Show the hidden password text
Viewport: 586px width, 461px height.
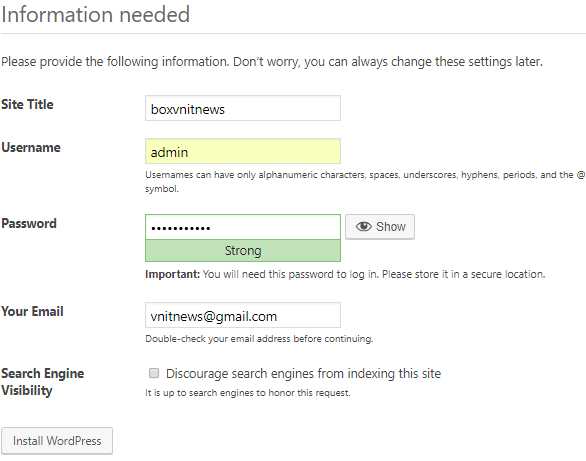(x=380, y=227)
